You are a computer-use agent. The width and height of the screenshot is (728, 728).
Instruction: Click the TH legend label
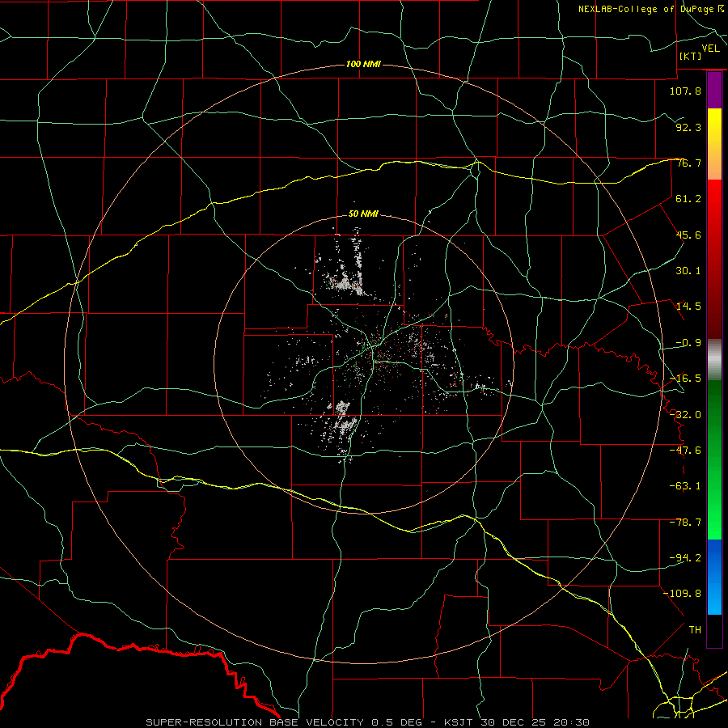point(695,629)
